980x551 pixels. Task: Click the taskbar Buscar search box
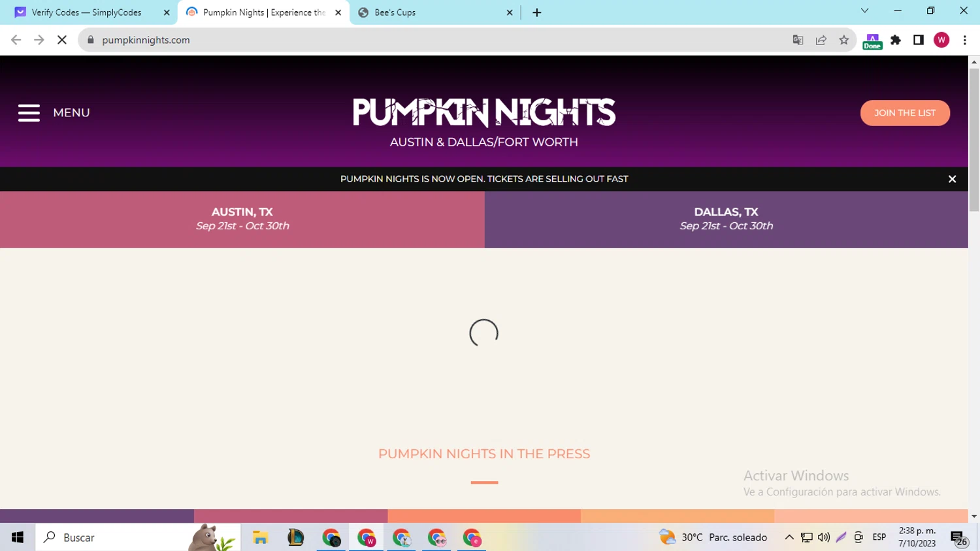138,537
